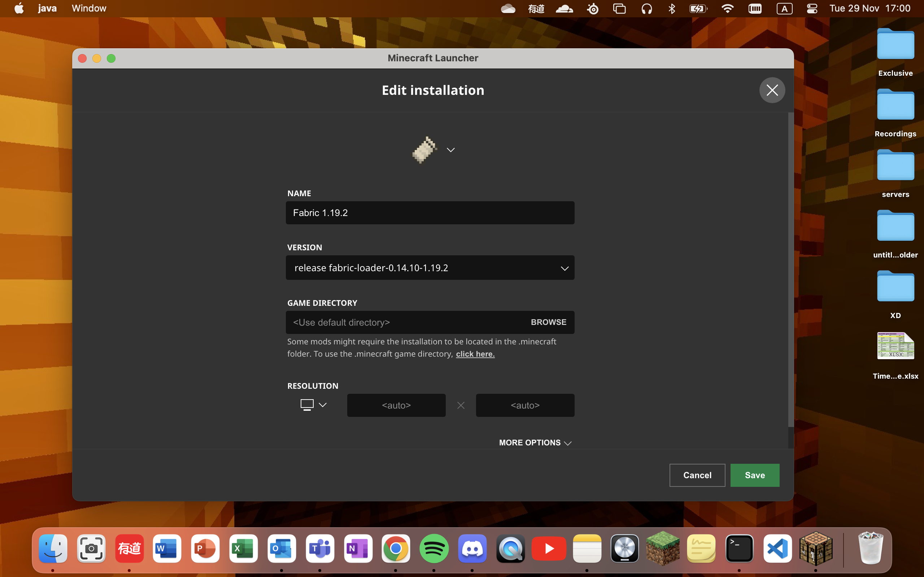Open the java application menu

tap(47, 8)
